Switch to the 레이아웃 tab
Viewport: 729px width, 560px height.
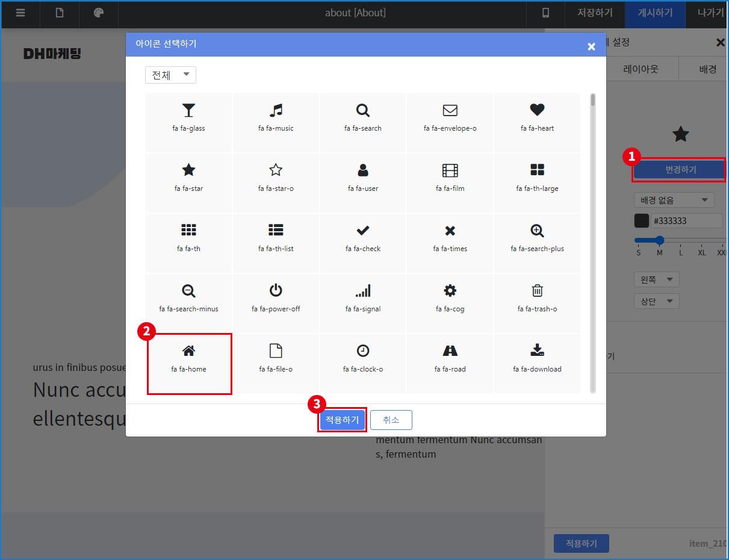[641, 69]
